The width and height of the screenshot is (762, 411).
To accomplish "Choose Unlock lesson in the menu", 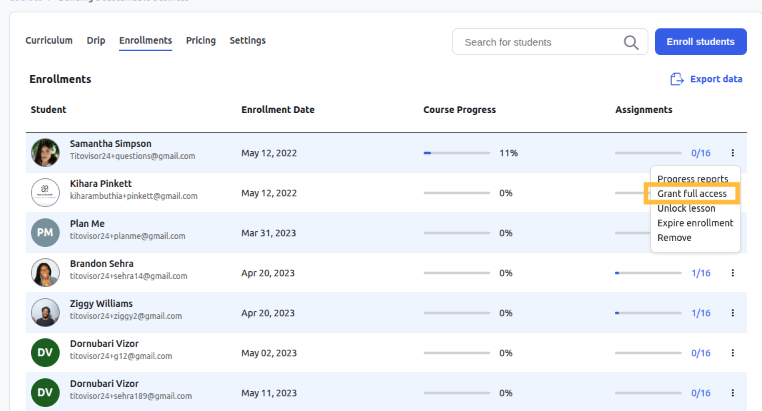I will (x=686, y=208).
